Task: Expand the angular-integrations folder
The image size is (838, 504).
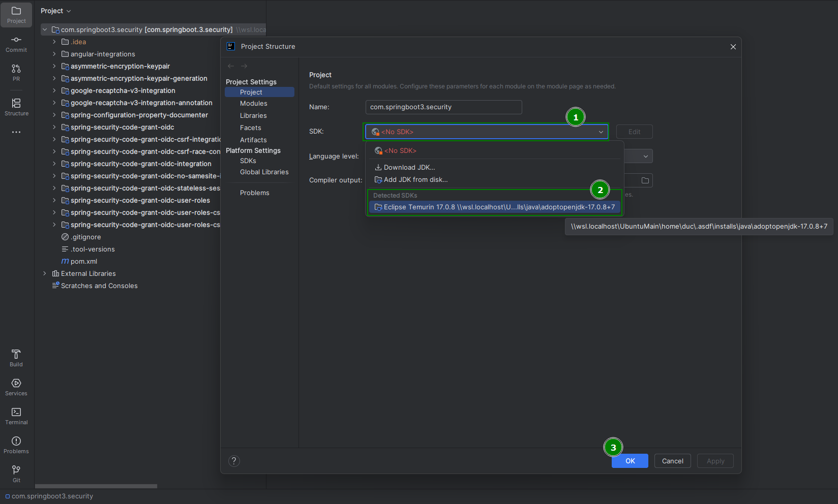Action: pos(54,54)
